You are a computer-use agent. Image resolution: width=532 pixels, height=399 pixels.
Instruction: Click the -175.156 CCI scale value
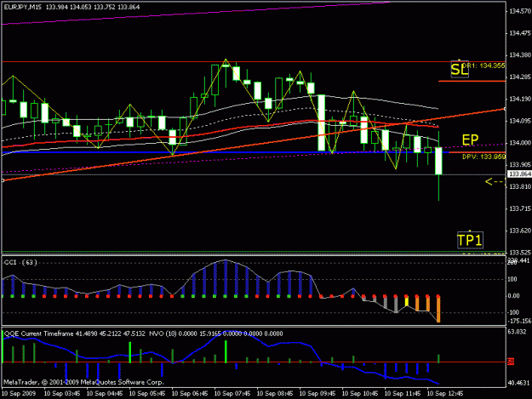coord(519,321)
